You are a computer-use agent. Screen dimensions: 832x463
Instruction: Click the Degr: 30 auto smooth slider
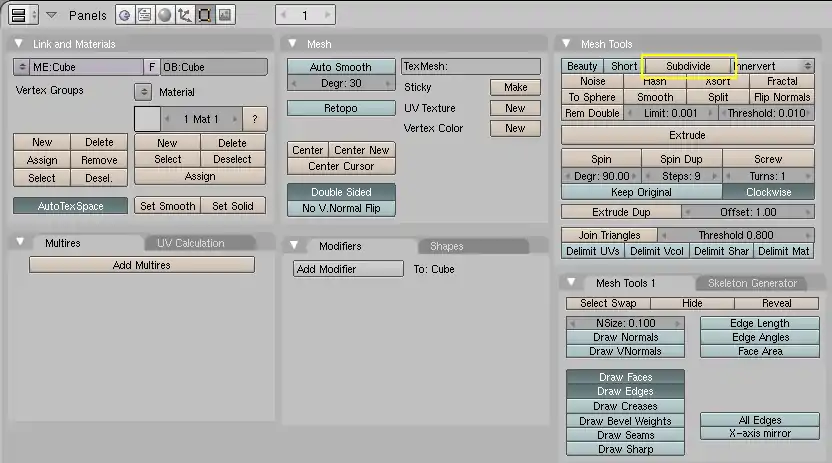coord(341,83)
